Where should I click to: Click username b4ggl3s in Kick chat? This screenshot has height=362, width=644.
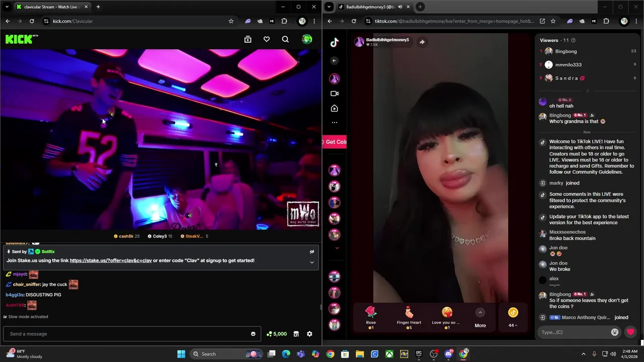point(15,295)
